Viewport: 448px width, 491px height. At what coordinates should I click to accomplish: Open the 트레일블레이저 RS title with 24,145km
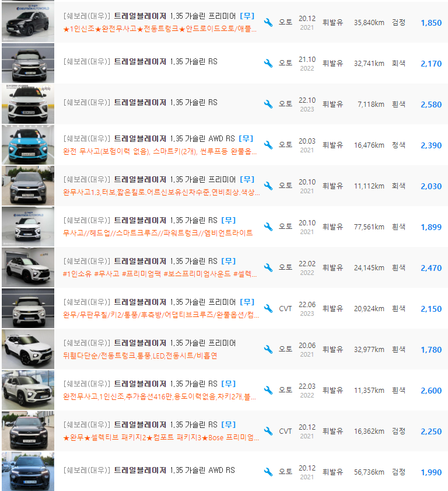(141, 261)
